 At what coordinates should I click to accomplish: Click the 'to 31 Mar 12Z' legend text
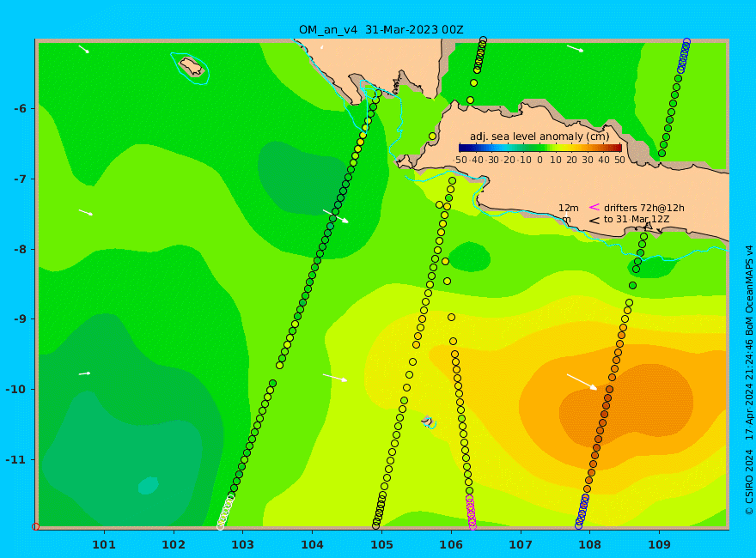[637, 219]
